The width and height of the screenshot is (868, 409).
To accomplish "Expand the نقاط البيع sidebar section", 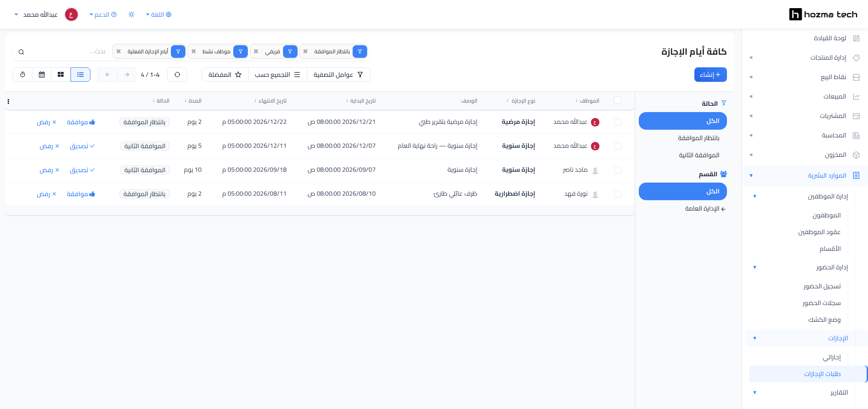I will click(751, 77).
